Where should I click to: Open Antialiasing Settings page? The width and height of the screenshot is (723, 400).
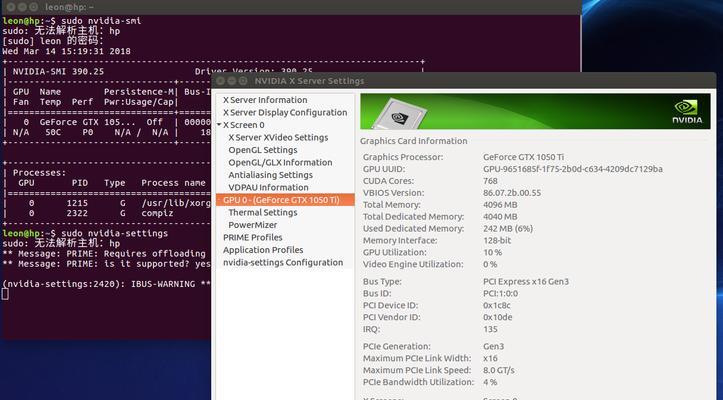point(270,175)
